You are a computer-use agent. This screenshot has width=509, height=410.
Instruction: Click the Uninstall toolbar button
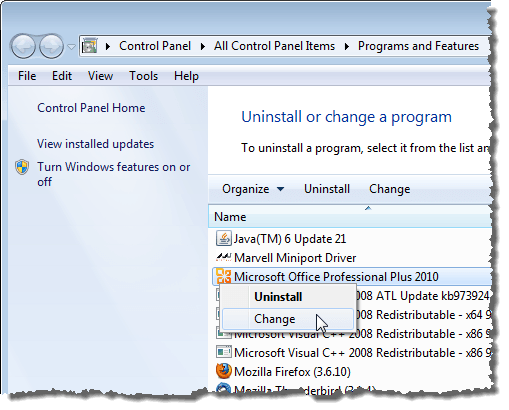coord(327,189)
